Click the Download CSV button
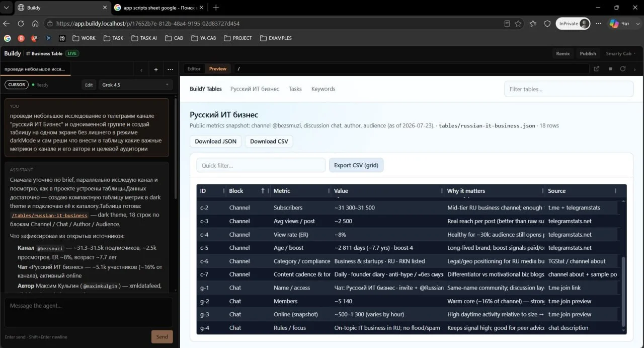 269,141
